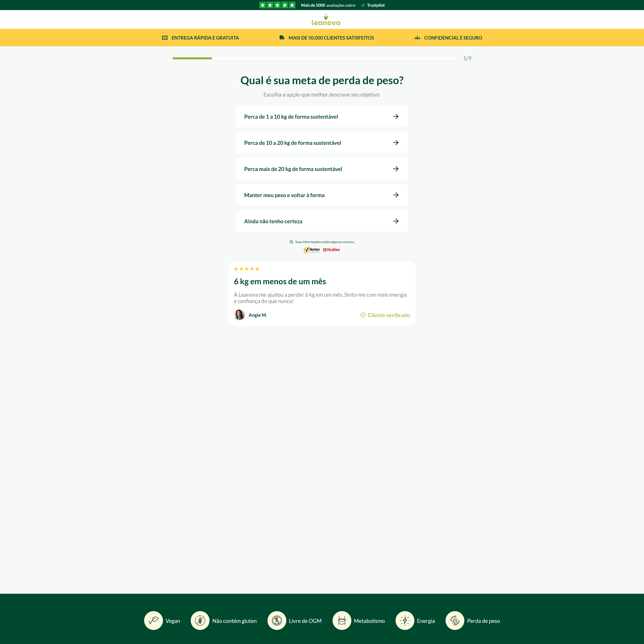
Task: Select 'Perca de 1 a 10 kg' option
Action: tap(322, 116)
